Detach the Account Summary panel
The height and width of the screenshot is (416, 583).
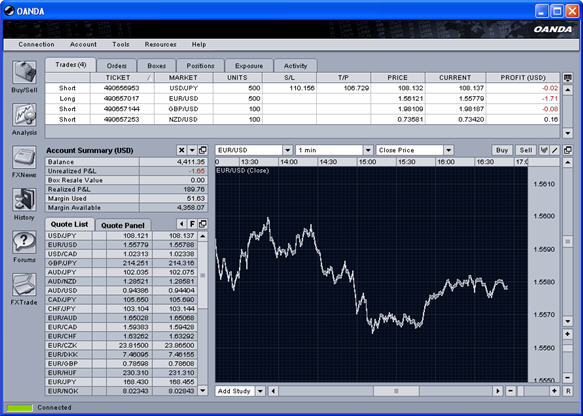coord(203,150)
